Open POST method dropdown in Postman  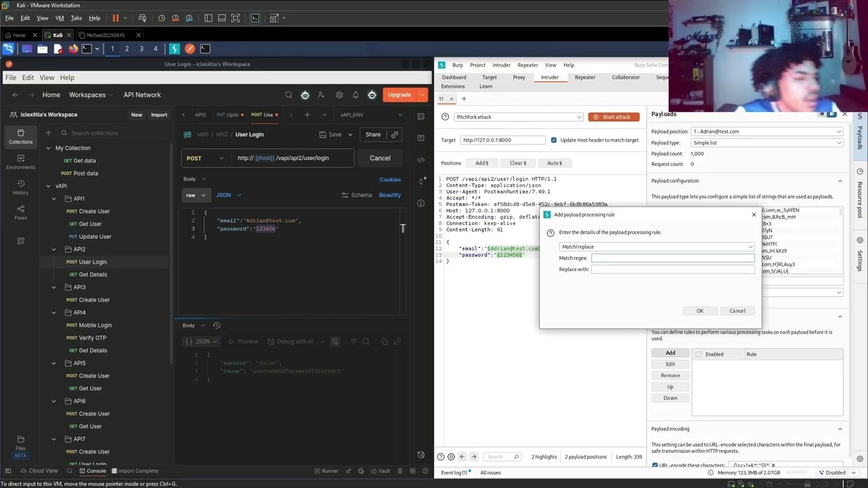coord(204,158)
